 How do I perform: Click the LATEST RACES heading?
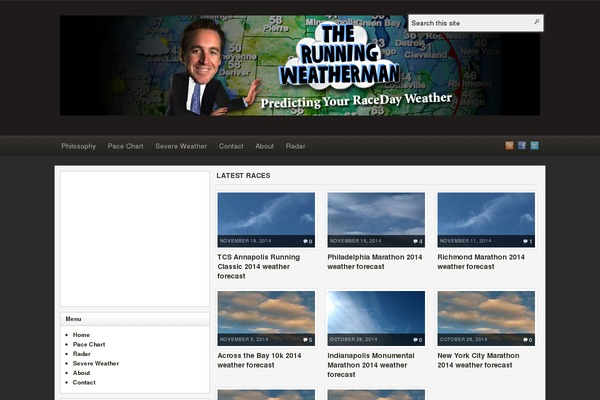243,175
